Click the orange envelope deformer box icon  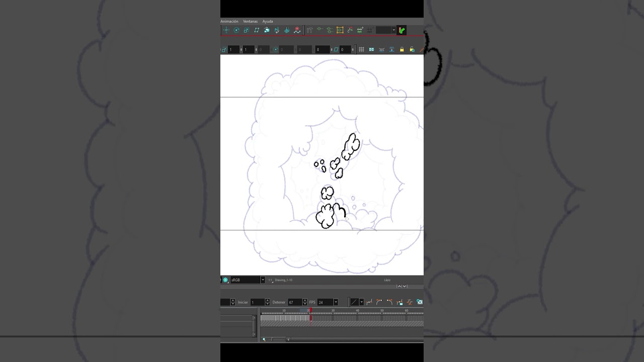pyautogui.click(x=340, y=30)
